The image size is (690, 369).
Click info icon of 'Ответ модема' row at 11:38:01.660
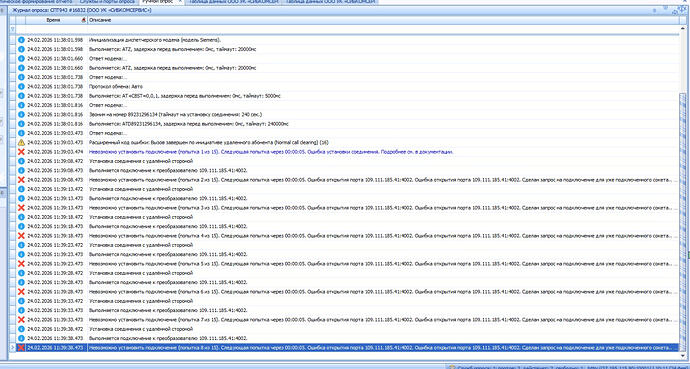[21, 58]
